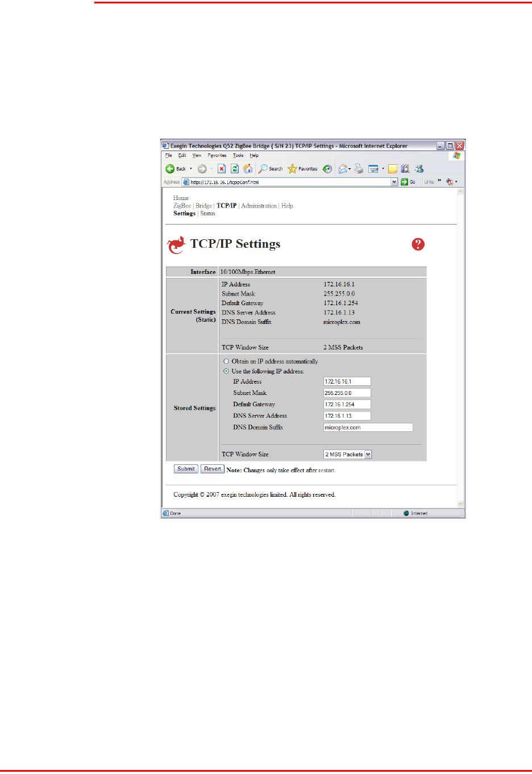Viewport: 532px width, 774px height.
Task: Click the Mail envelope toolbar icon
Action: click(x=343, y=169)
